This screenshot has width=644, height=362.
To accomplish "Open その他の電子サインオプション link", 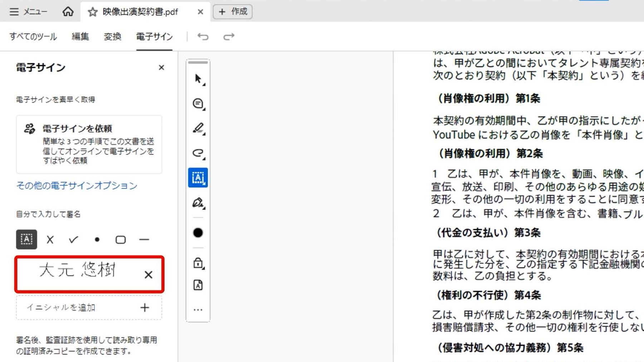I will coord(77,186).
